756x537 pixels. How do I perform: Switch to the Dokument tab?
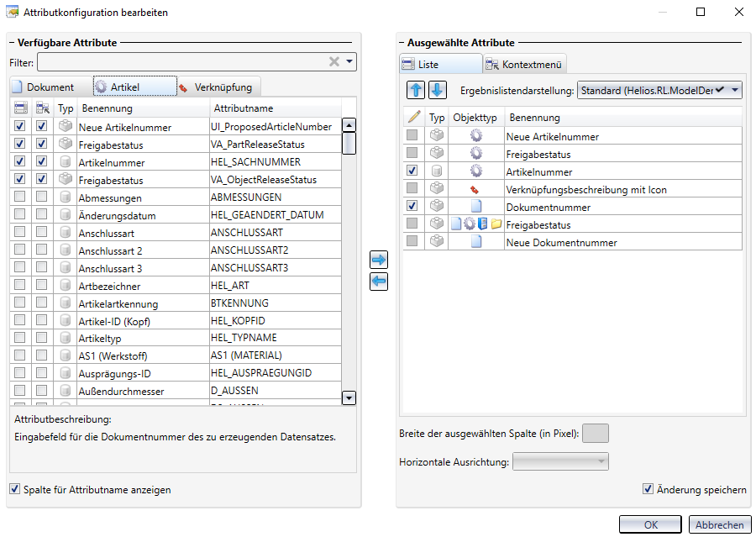pos(44,87)
